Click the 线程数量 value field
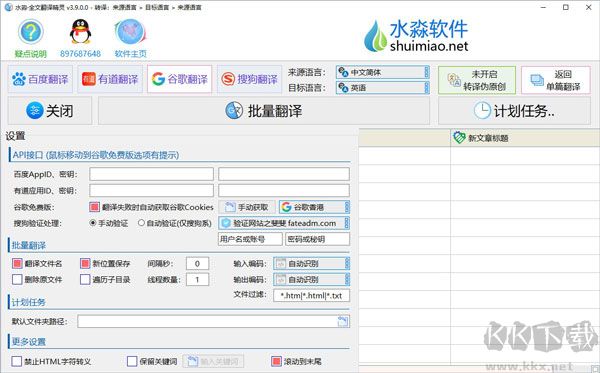Viewport: 600px width, 373px height. 197,279
